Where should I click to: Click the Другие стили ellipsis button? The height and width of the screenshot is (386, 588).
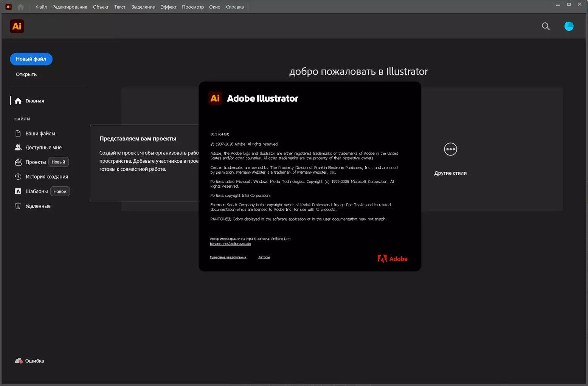[x=450, y=149]
